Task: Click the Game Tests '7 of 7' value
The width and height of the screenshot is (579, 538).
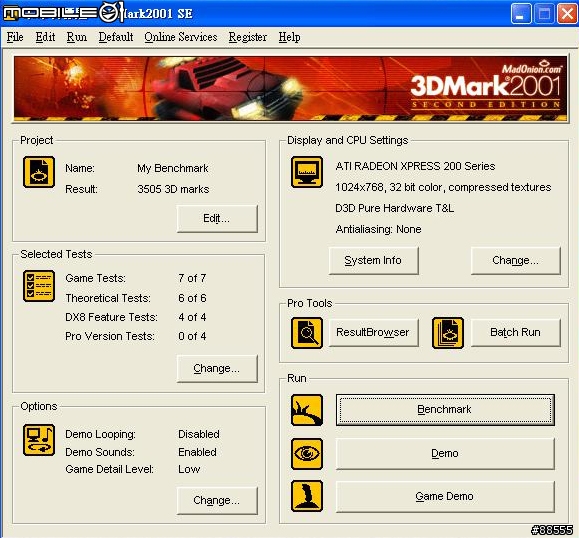Action: coord(192,278)
